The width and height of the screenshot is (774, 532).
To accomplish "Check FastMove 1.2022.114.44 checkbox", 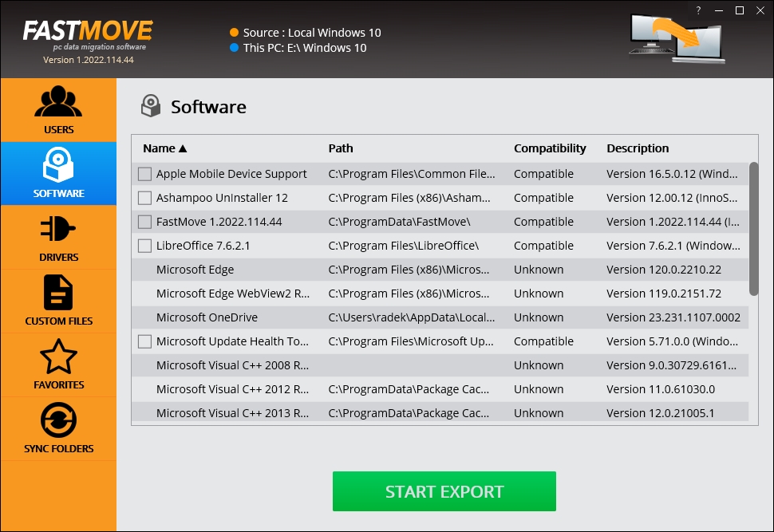I will coord(144,222).
